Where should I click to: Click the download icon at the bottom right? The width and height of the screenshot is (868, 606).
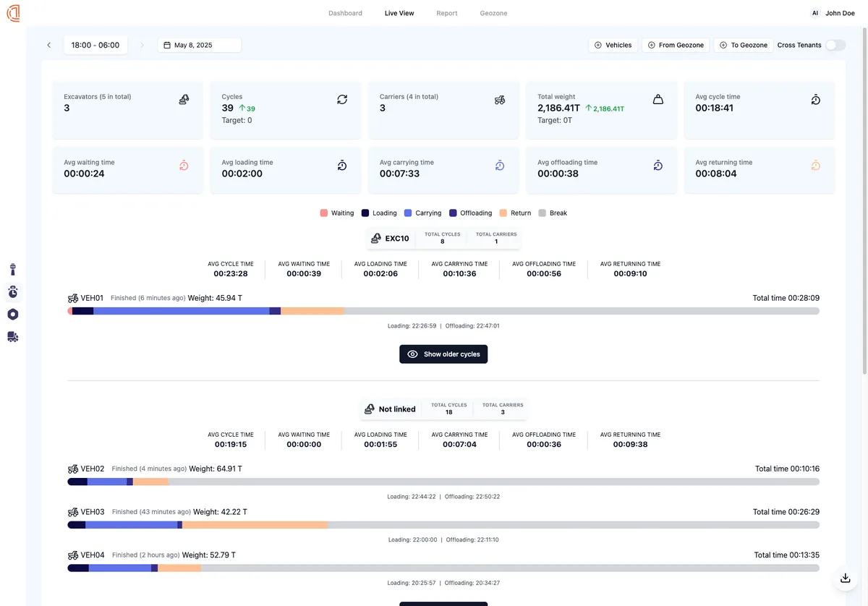pos(845,578)
